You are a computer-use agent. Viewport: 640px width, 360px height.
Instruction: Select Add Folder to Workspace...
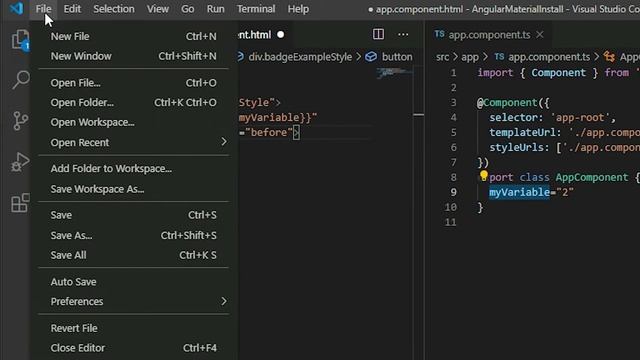click(133, 169)
